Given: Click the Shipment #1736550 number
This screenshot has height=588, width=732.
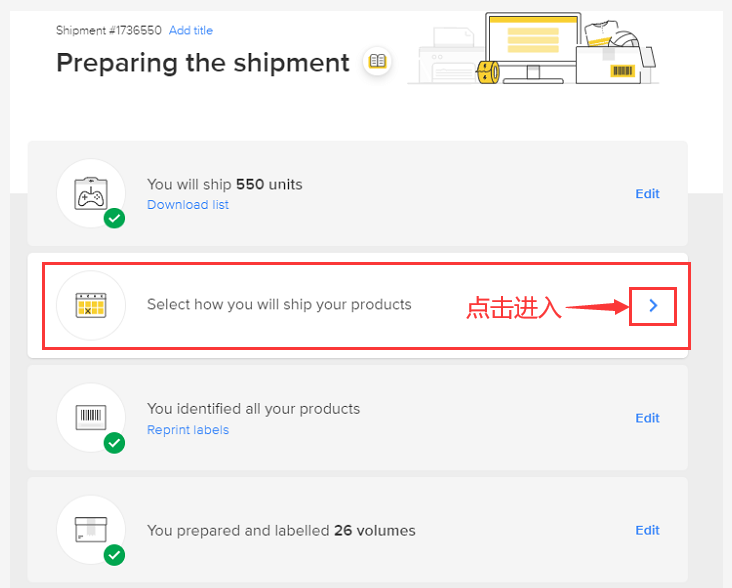Looking at the screenshot, I should point(109,31).
